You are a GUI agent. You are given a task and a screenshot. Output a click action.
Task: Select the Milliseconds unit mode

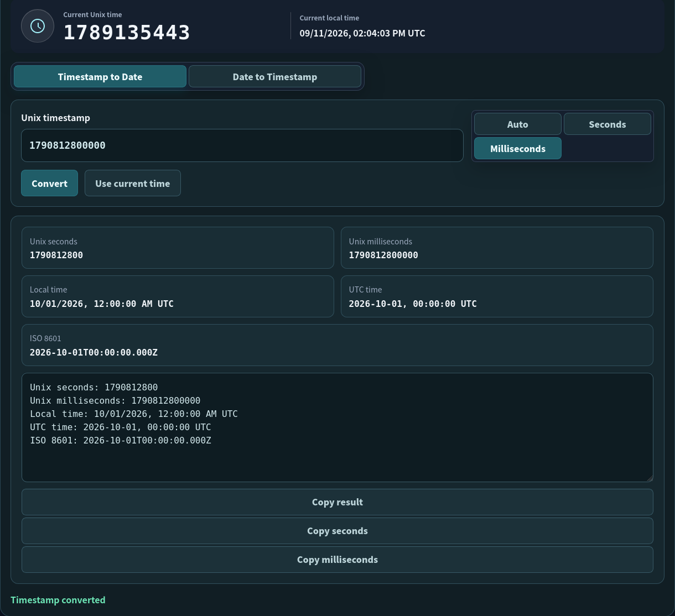pos(518,148)
